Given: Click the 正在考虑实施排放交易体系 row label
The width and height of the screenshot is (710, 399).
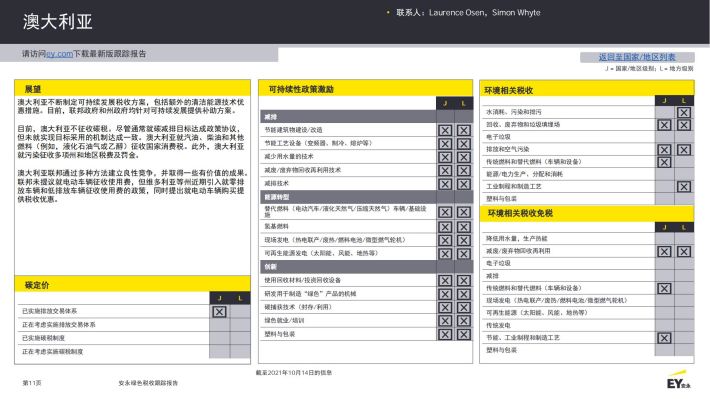Looking at the screenshot, I should [59, 325].
